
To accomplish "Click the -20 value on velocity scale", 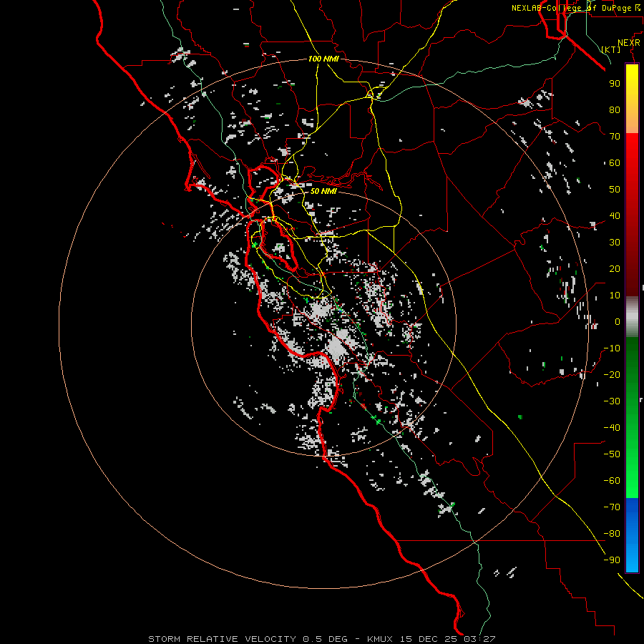I will [612, 374].
